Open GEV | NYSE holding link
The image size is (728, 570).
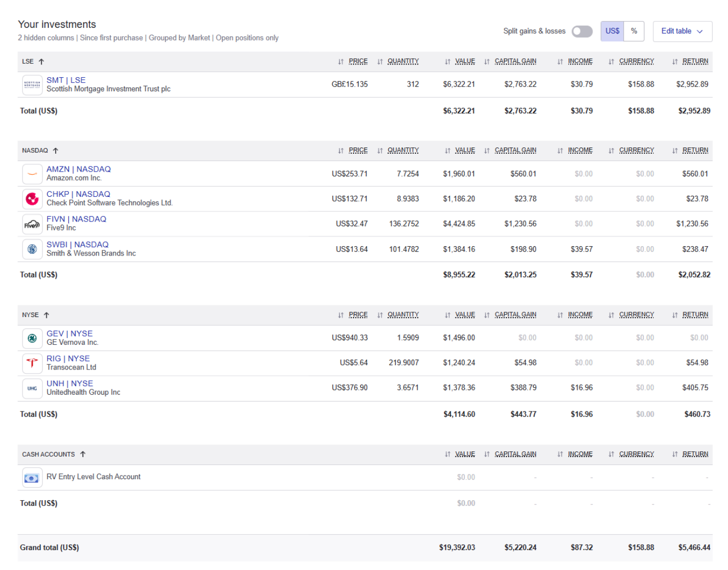coord(69,334)
